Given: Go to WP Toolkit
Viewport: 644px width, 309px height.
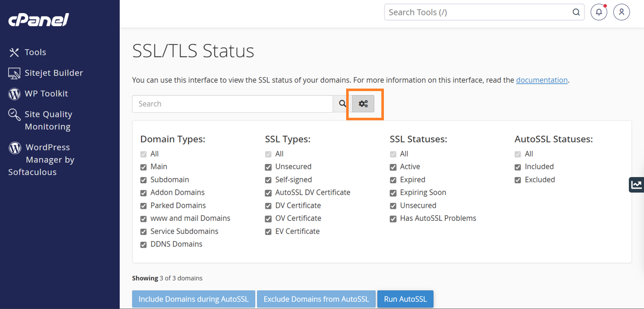Looking at the screenshot, I should click(x=46, y=94).
